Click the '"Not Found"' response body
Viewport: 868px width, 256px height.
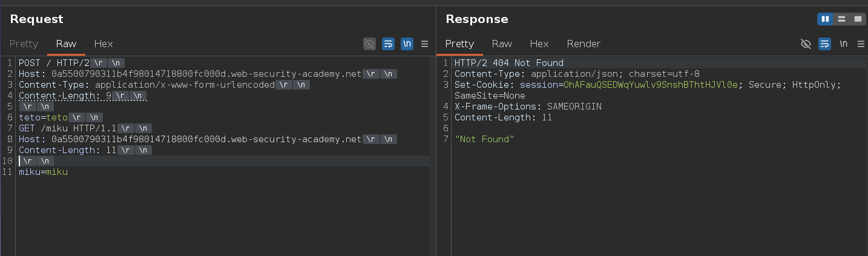(x=484, y=139)
